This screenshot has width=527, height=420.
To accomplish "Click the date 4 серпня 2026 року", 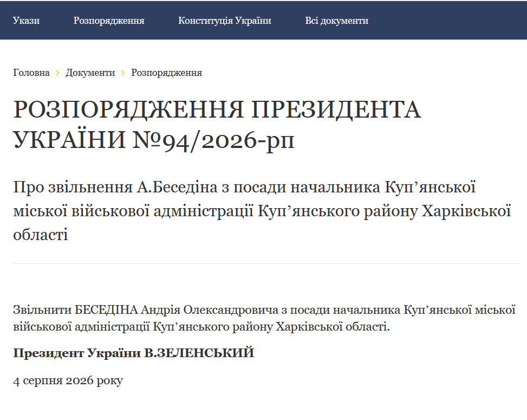I will coord(68,380).
